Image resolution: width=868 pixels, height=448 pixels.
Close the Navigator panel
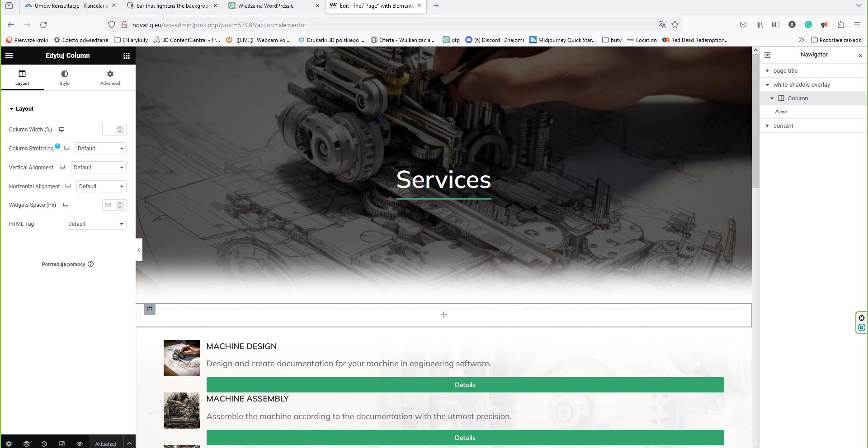coord(860,55)
